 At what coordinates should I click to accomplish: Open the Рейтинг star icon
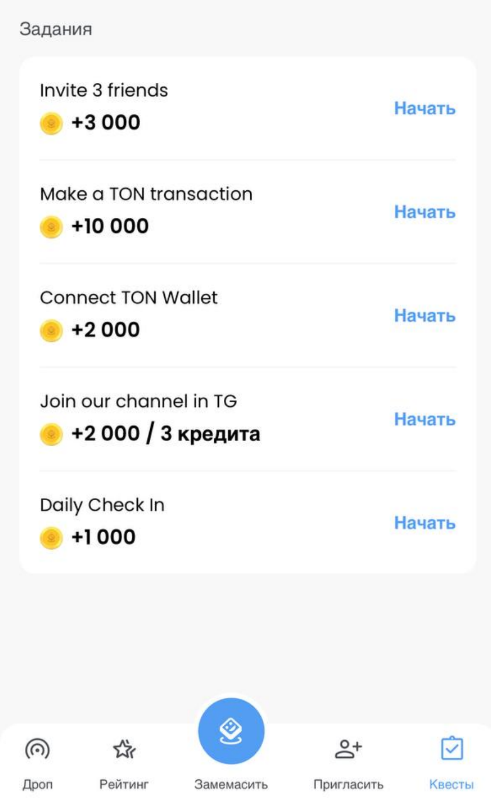124,749
